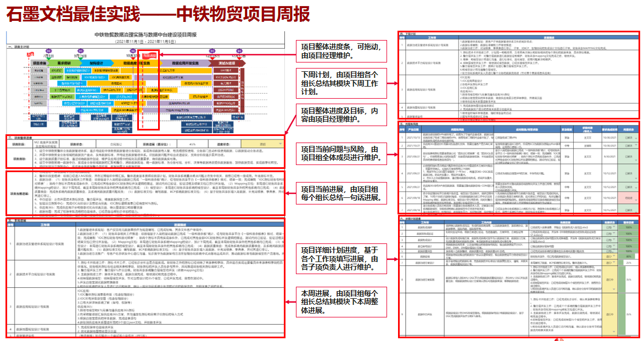Click the report title 中铁物贸数据治理实施与数据中台建设项目周报

[145, 35]
